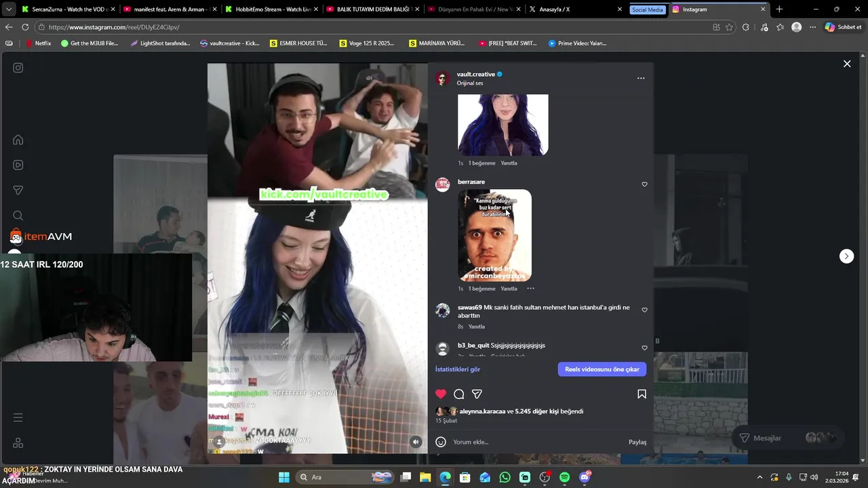Open the blue-haired GIF comment image
This screenshot has width=868, height=488.
tap(503, 125)
